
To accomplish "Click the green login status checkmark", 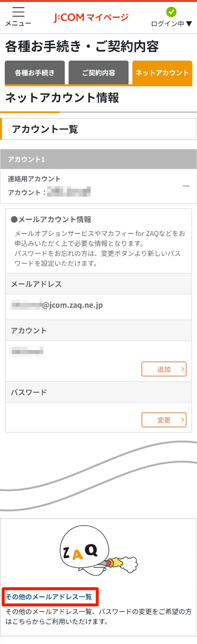I will pos(171,12).
